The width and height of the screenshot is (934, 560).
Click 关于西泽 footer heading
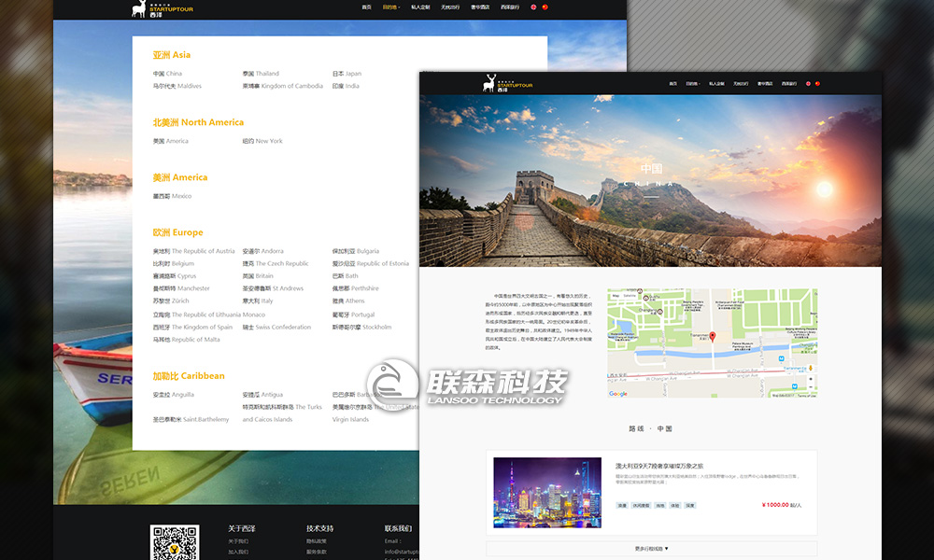coord(241,528)
